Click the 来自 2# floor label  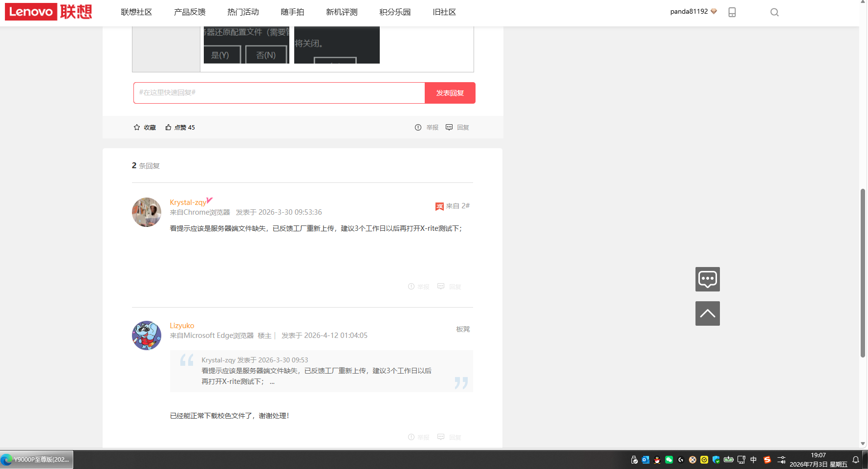[457, 206]
